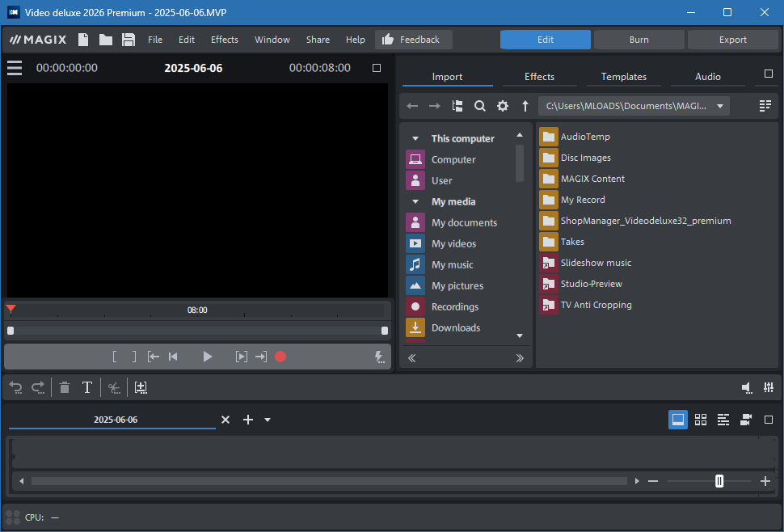
Task: Collapse the This computer tree section
Action: [415, 138]
